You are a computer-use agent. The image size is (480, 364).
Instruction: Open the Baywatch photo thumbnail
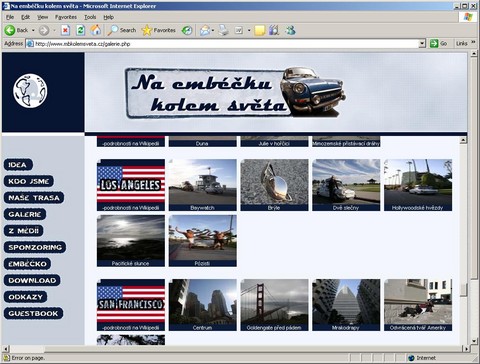point(203,185)
